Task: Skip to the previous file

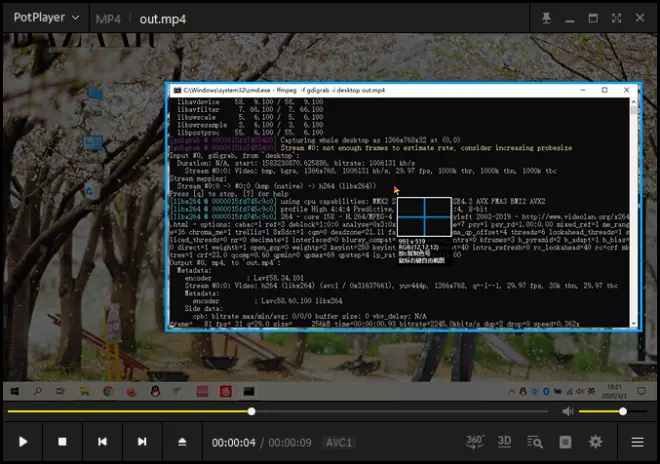Action: (x=102, y=442)
